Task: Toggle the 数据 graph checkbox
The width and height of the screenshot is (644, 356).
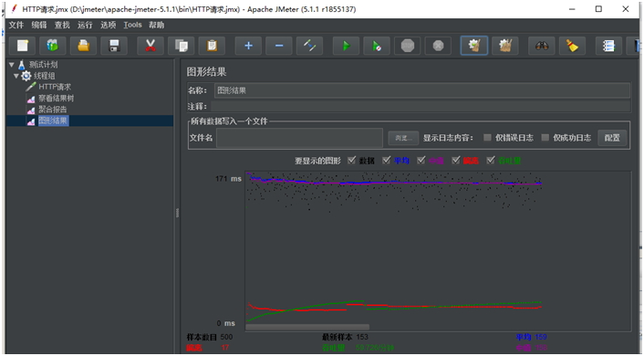Action: click(351, 161)
